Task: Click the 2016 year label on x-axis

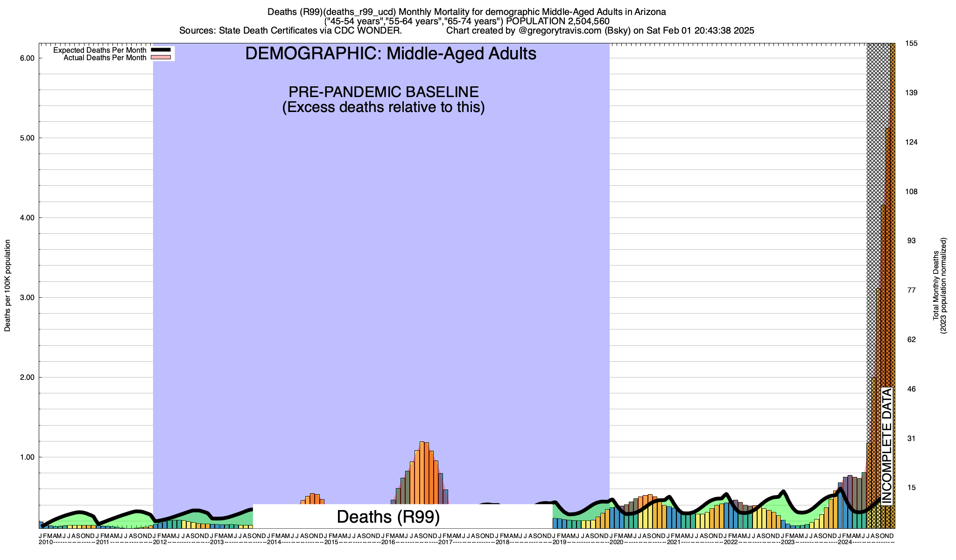Action: tap(388, 542)
